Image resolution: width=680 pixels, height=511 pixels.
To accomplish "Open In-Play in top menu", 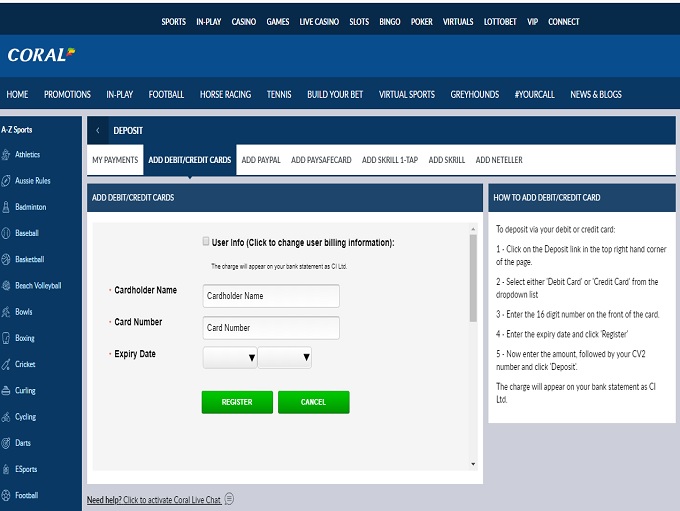I will pos(209,22).
